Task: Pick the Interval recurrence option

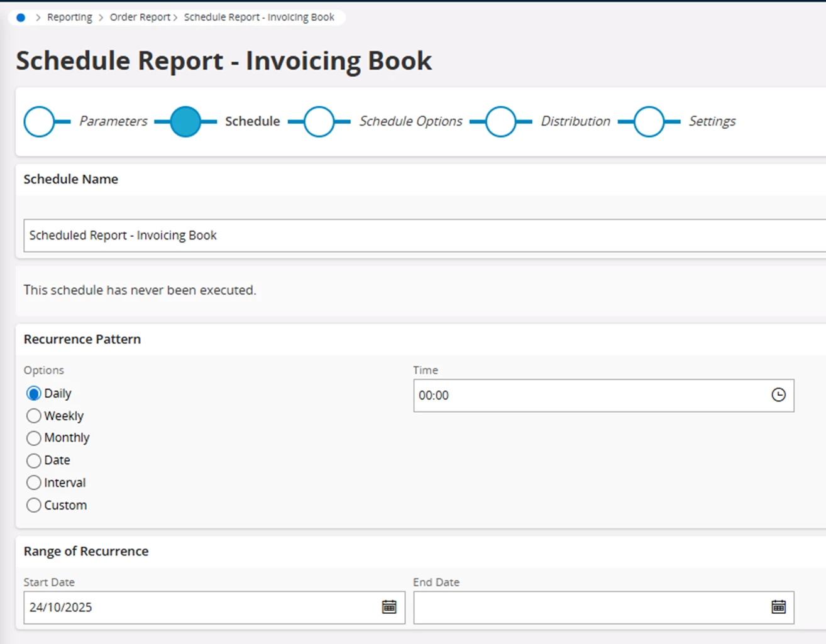Action: pyautogui.click(x=34, y=483)
